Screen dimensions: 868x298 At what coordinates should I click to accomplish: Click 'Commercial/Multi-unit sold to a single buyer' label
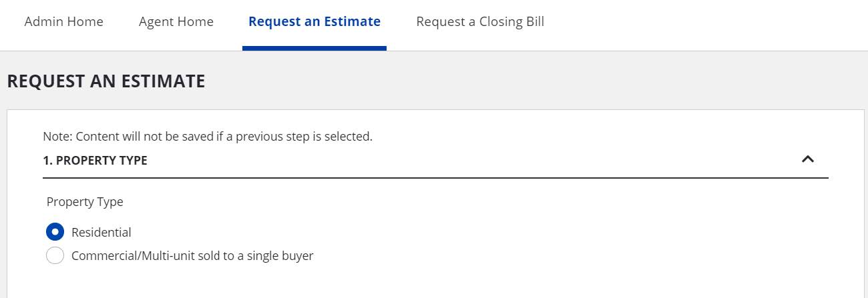pyautogui.click(x=192, y=255)
